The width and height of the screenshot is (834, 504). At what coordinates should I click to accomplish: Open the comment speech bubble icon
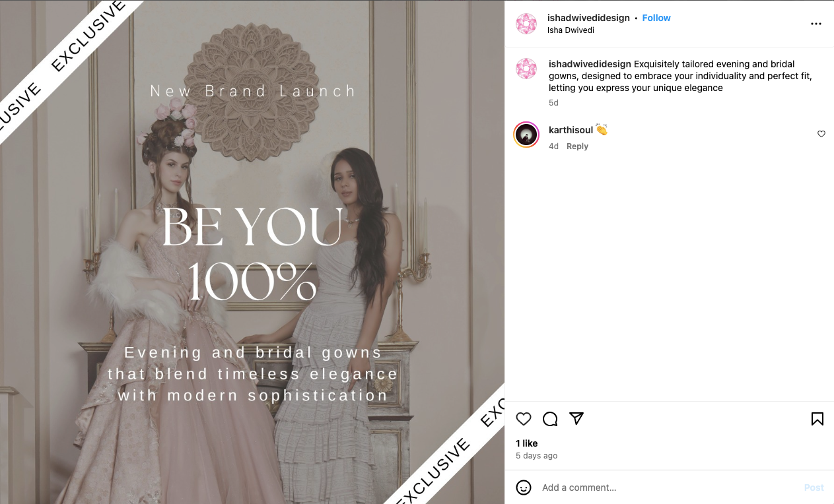pyautogui.click(x=550, y=419)
